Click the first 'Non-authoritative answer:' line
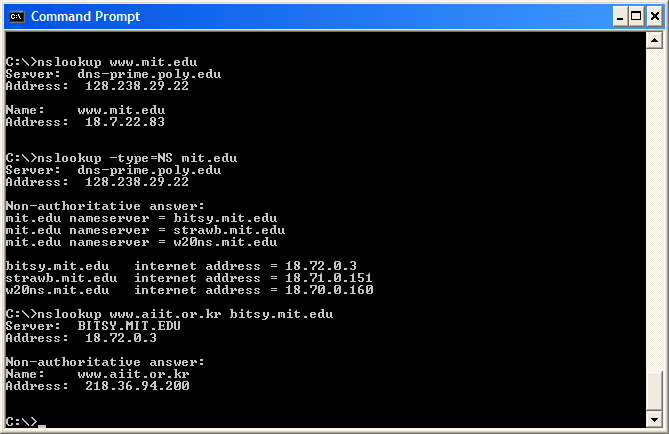This screenshot has width=669, height=434. pyautogui.click(x=105, y=206)
